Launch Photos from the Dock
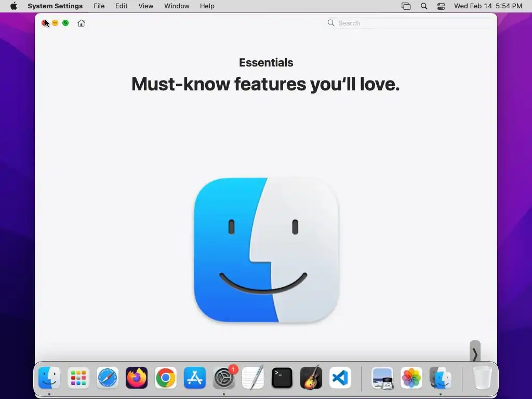The image size is (532, 399). [411, 378]
